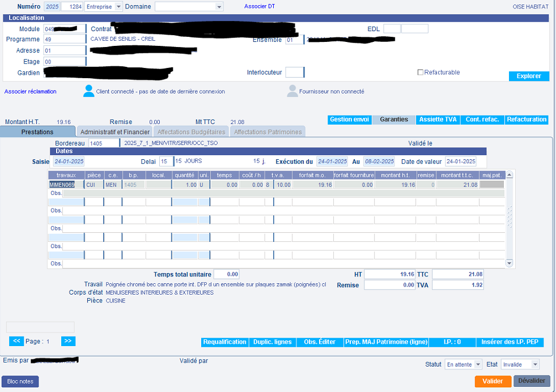Toggle the Refacturable checkbox

point(420,73)
